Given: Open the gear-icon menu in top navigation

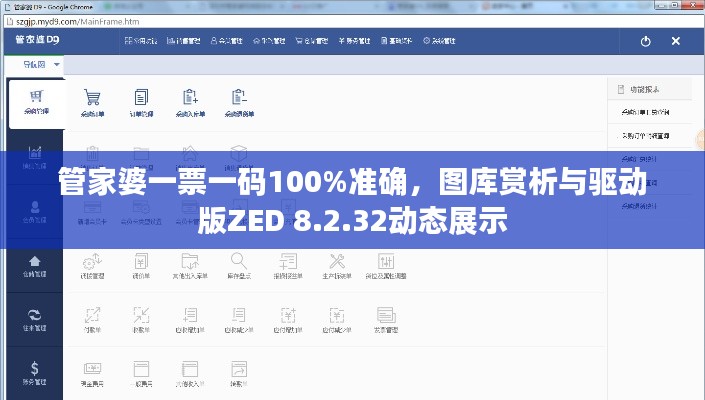Looking at the screenshot, I should (x=444, y=42).
